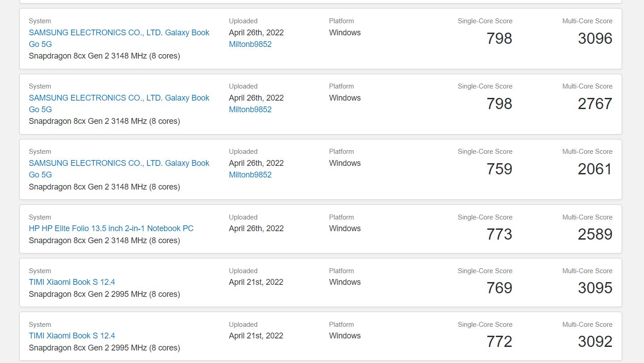Open Xiaomi Book S 12.4 result scoring 3092
The width and height of the screenshot is (644, 363).
click(72, 336)
